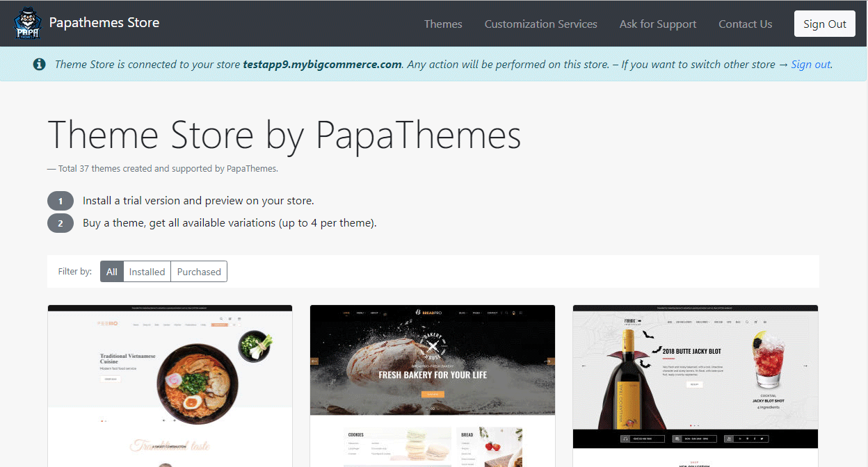Navigate to Contact Us

pos(745,24)
